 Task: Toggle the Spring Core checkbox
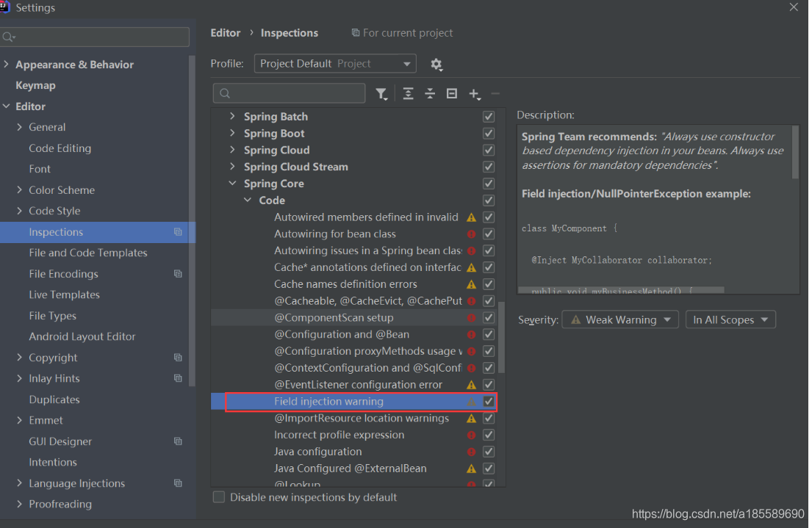coord(489,184)
